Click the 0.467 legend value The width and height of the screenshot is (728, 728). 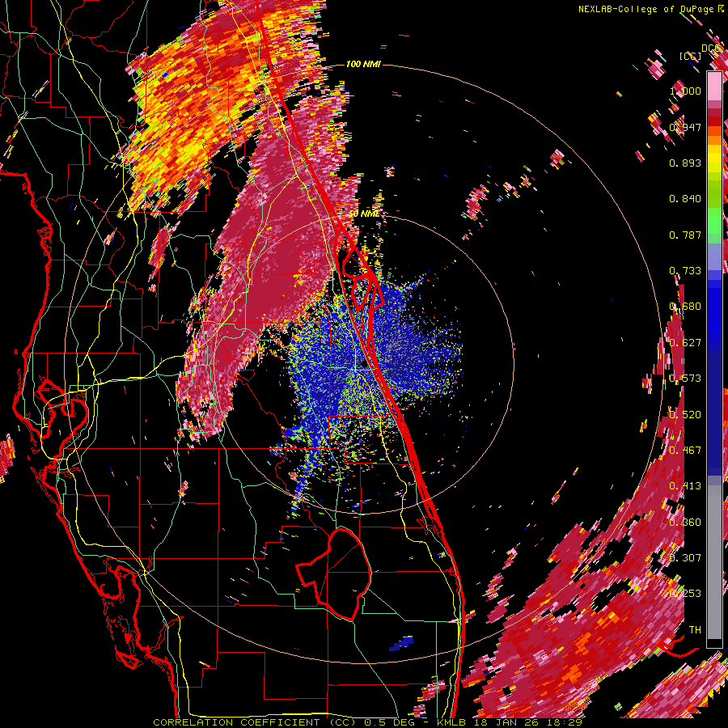[x=685, y=451]
